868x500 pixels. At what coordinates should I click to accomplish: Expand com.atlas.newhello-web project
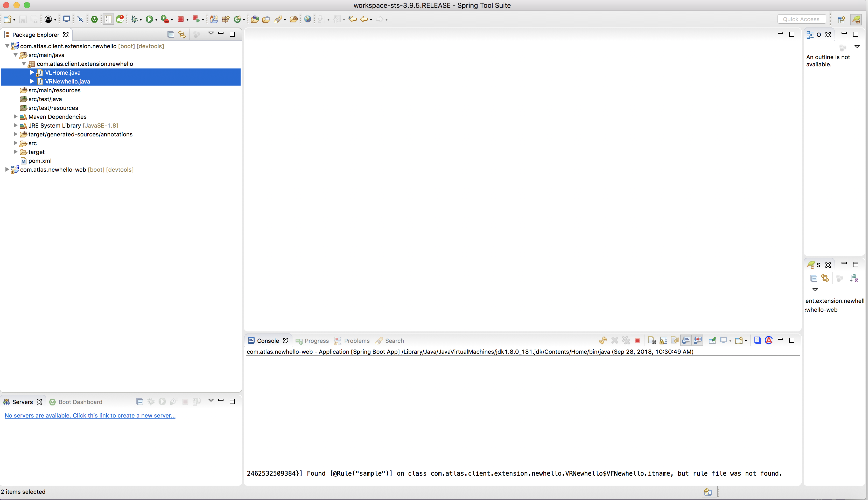[7, 170]
